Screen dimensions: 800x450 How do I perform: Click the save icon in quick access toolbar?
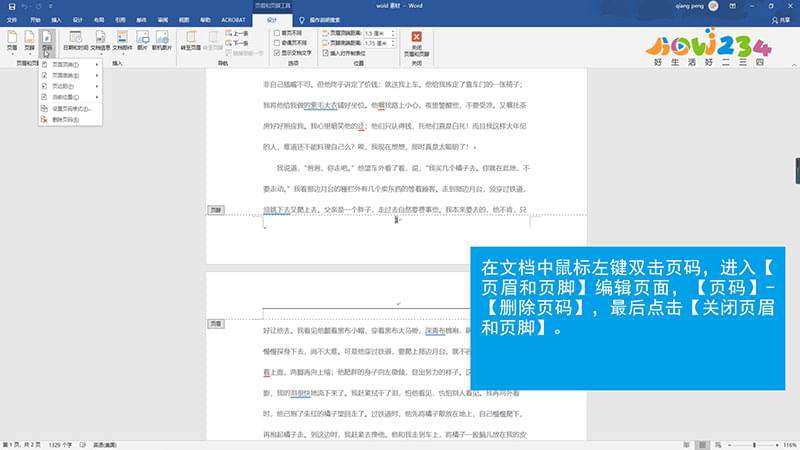point(7,6)
